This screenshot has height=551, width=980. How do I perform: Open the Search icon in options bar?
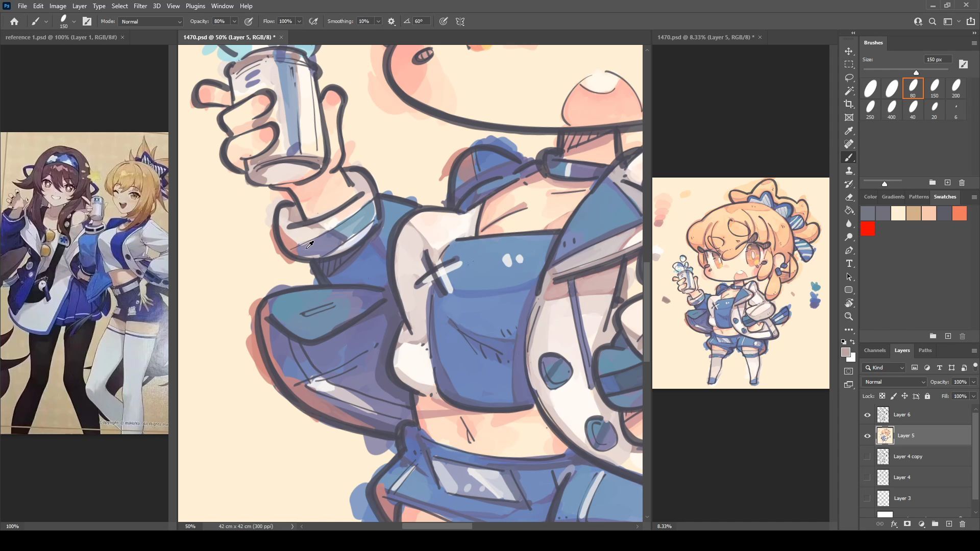933,21
